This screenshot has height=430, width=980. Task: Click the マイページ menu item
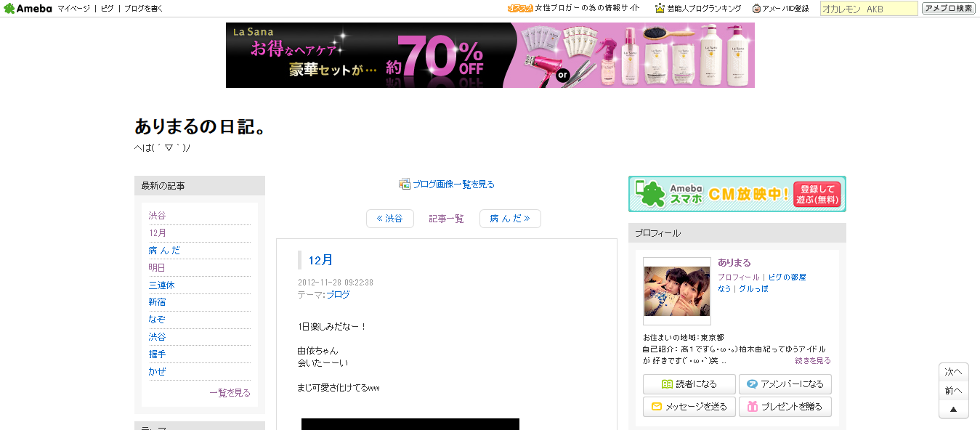[x=74, y=9]
